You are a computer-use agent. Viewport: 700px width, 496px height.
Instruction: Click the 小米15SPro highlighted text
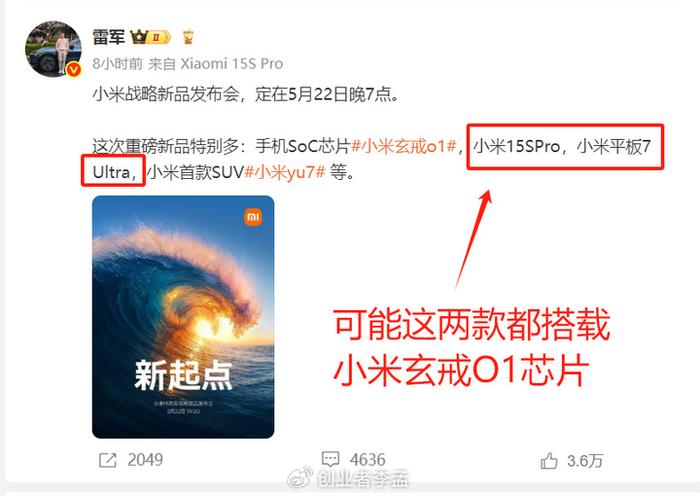pyautogui.click(x=517, y=146)
